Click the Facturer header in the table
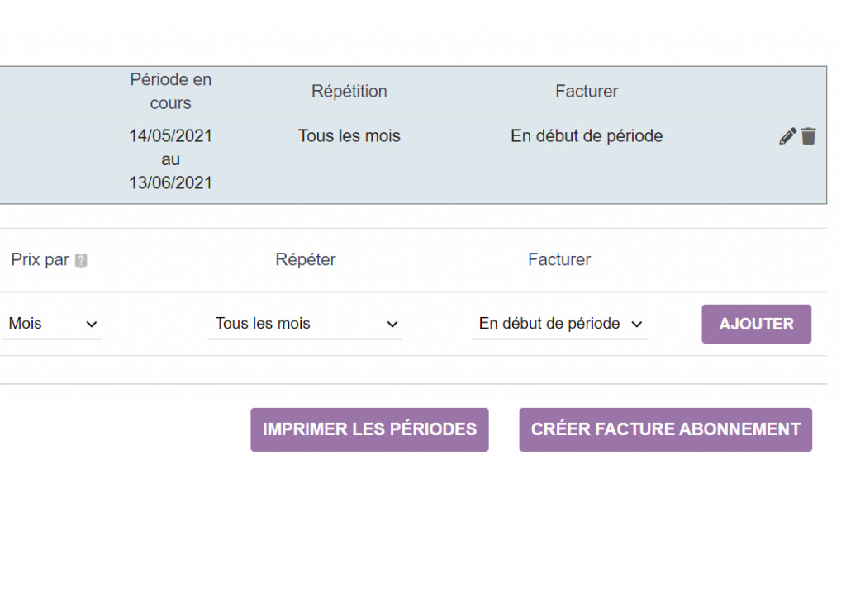The image size is (846, 616). pyautogui.click(x=587, y=91)
